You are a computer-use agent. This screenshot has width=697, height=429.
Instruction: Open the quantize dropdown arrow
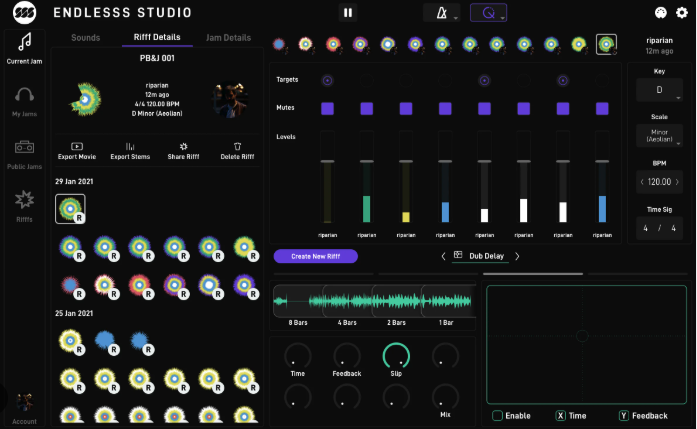(x=503, y=18)
